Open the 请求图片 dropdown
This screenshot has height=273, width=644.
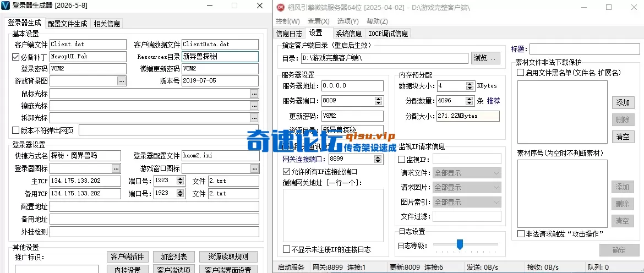click(x=467, y=187)
